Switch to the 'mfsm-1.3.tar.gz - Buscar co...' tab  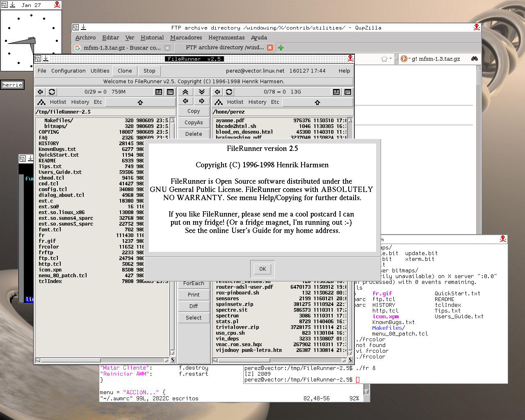pyautogui.click(x=122, y=48)
